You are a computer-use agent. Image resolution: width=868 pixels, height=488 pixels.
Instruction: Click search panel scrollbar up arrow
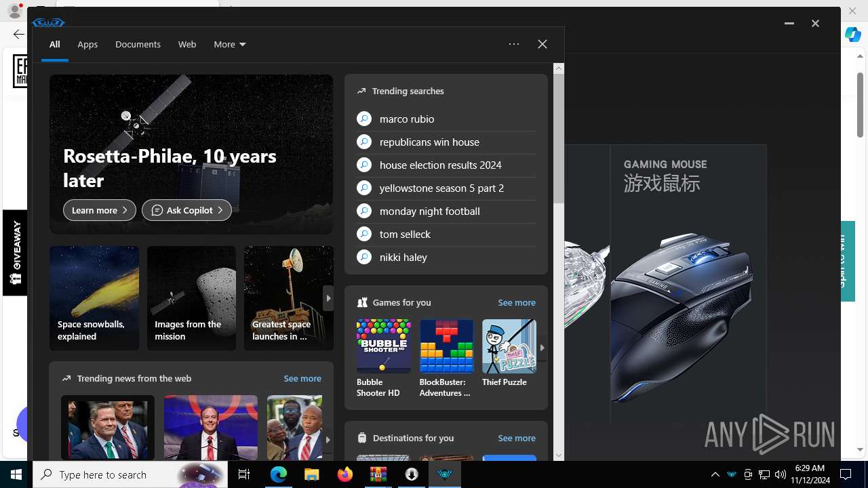559,68
